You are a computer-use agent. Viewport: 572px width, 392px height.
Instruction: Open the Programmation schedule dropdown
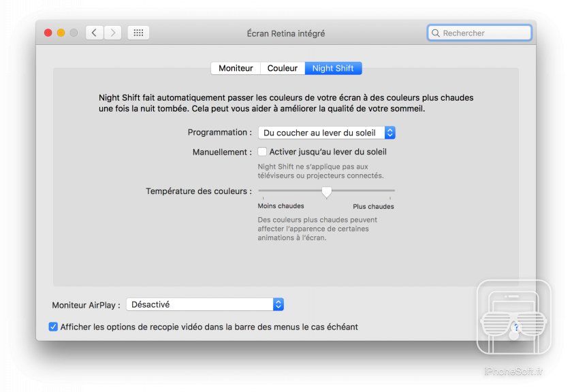click(326, 133)
